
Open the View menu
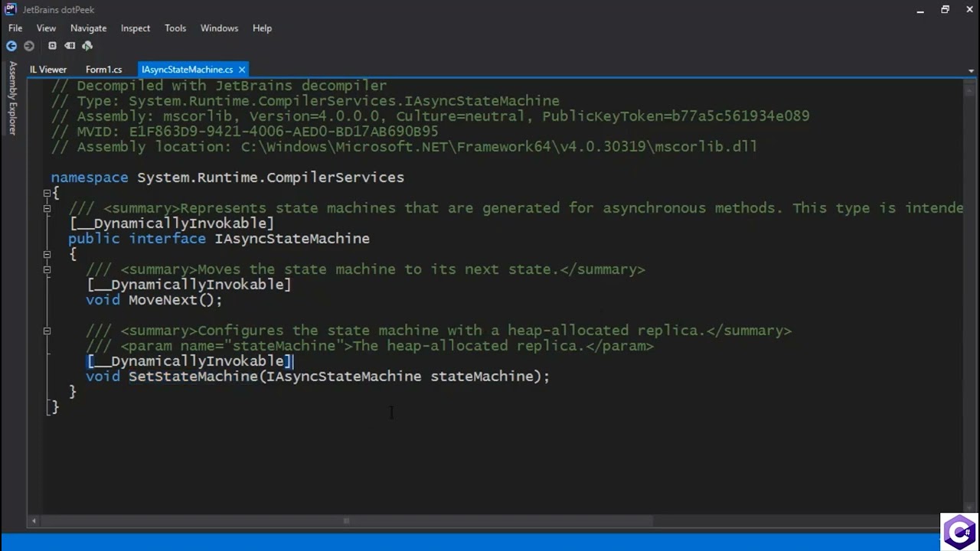(x=46, y=28)
